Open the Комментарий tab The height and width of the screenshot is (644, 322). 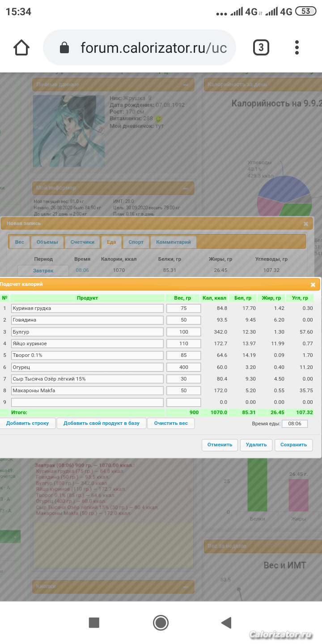[173, 242]
